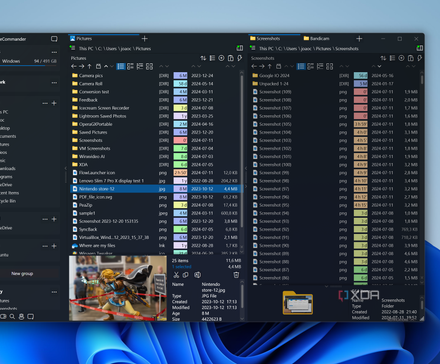Open search from the sidebar bottom magnifier
The height and width of the screenshot is (364, 440).
click(12, 316)
